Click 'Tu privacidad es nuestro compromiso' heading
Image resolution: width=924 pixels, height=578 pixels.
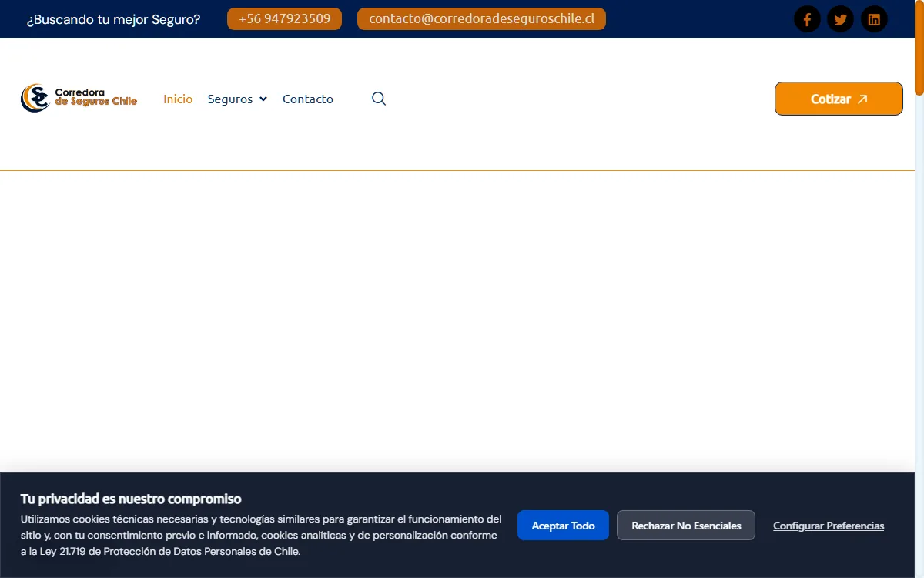(x=131, y=499)
